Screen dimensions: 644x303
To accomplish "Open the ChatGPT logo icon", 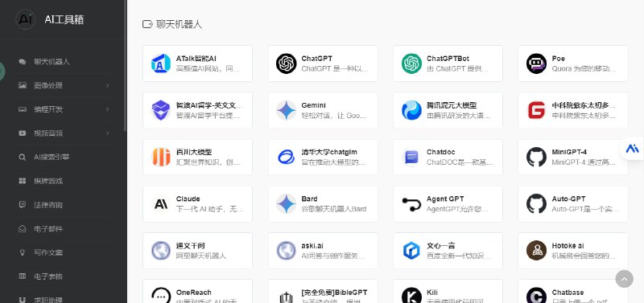I will click(x=287, y=63).
